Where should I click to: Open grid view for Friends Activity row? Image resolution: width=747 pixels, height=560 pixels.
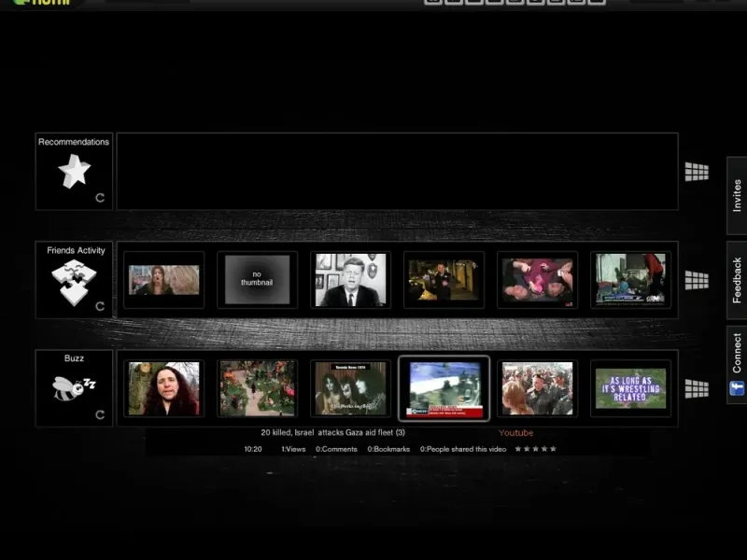pyautogui.click(x=697, y=281)
